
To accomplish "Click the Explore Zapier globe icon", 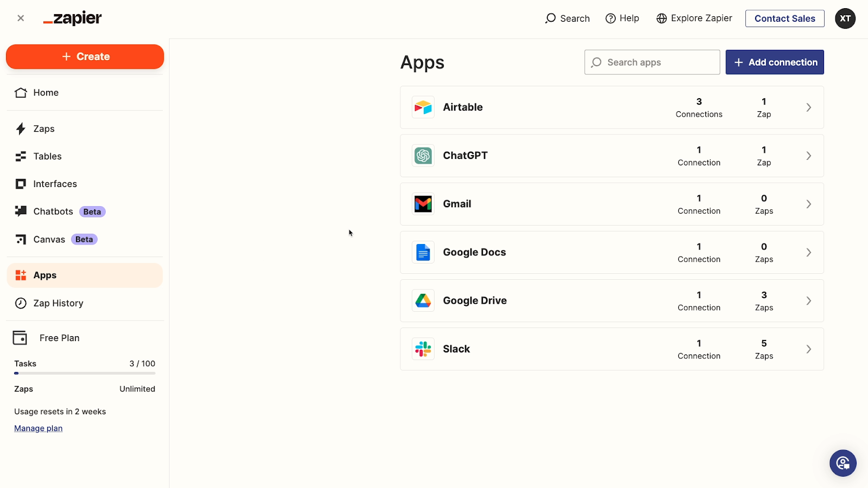I will pos(661,18).
